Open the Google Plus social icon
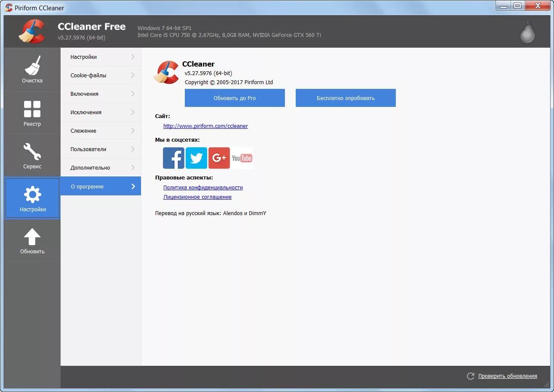This screenshot has width=554, height=392. 219,158
